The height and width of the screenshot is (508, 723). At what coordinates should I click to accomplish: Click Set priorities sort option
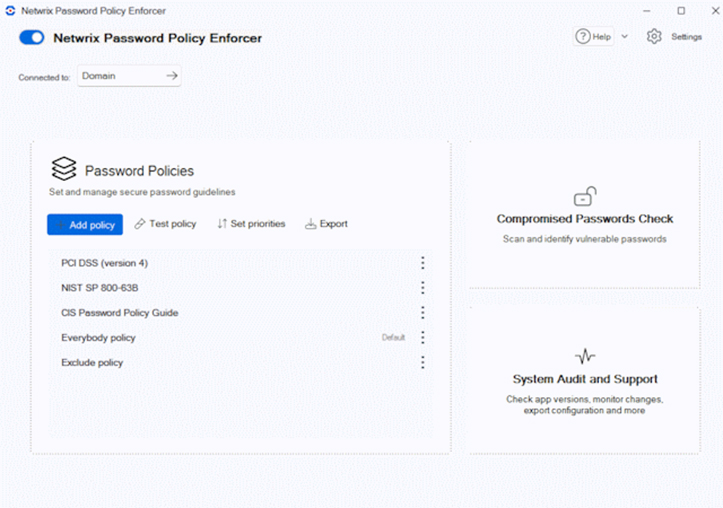click(x=251, y=224)
